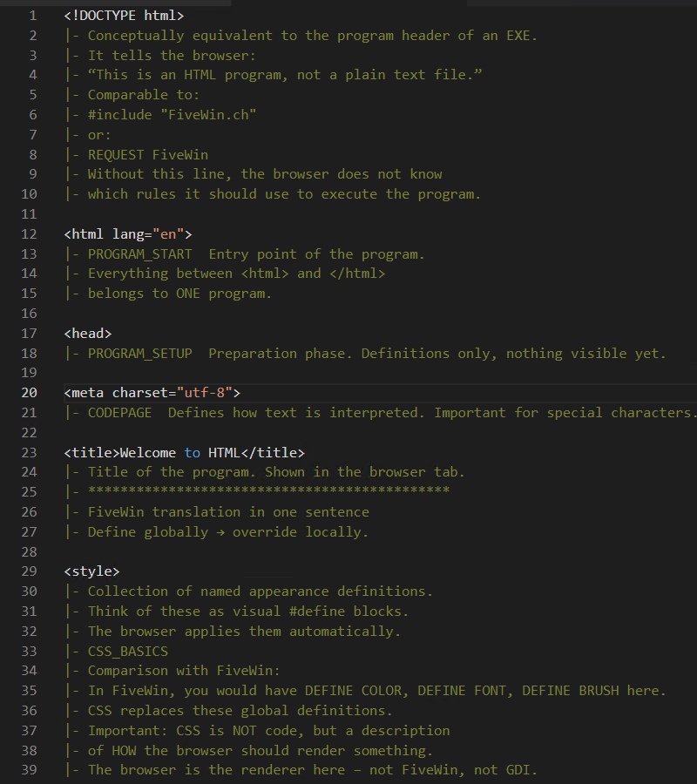The image size is (697, 784).
Task: Click the closing </title> tag
Action: 273,452
